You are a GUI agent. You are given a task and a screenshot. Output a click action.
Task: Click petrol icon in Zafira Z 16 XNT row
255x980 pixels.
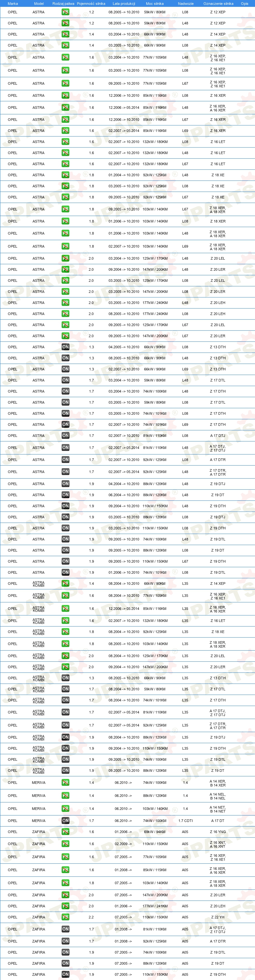(x=66, y=844)
